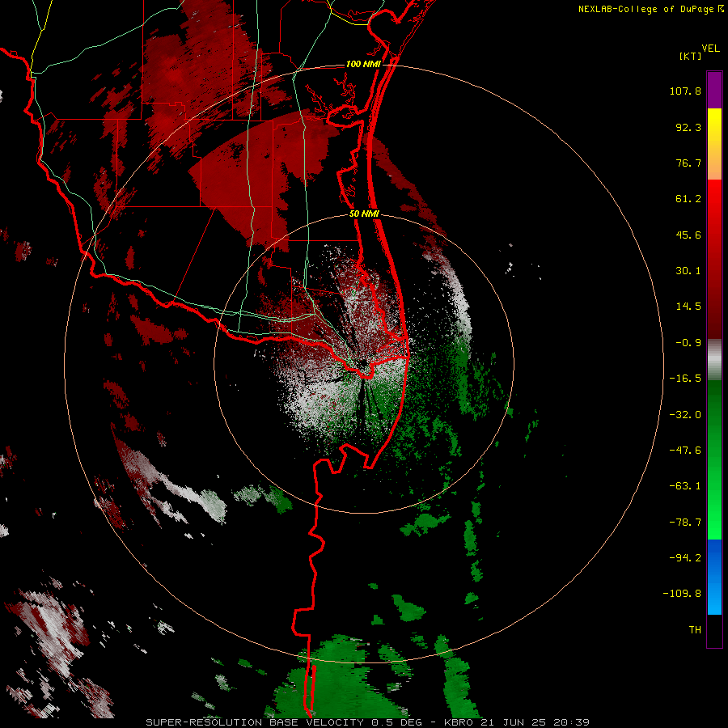Click the 76.7 velocity scale value
Image resolution: width=728 pixels, height=728 pixels.
point(688,163)
